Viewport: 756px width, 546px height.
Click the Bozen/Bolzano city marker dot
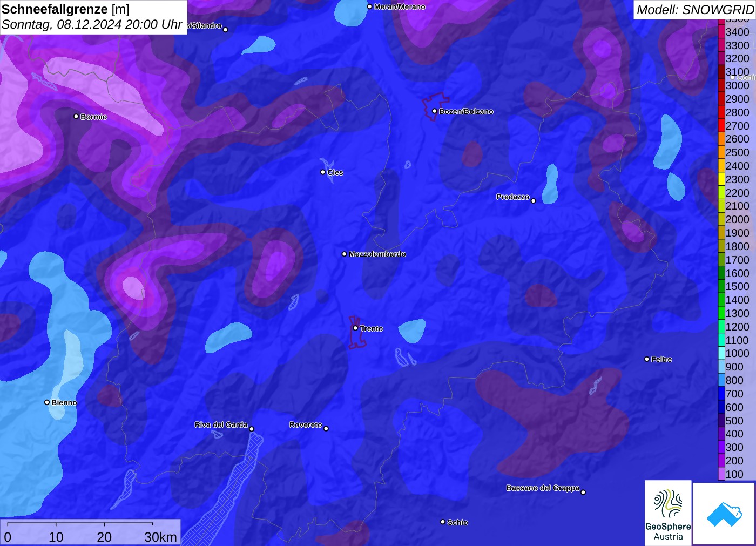tap(435, 111)
